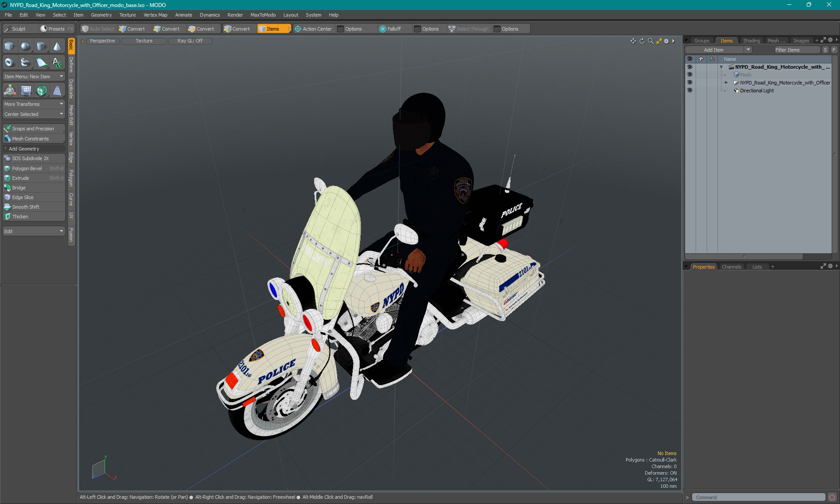The width and height of the screenshot is (840, 504).
Task: Select the Cone primitive tool
Action: click(57, 46)
